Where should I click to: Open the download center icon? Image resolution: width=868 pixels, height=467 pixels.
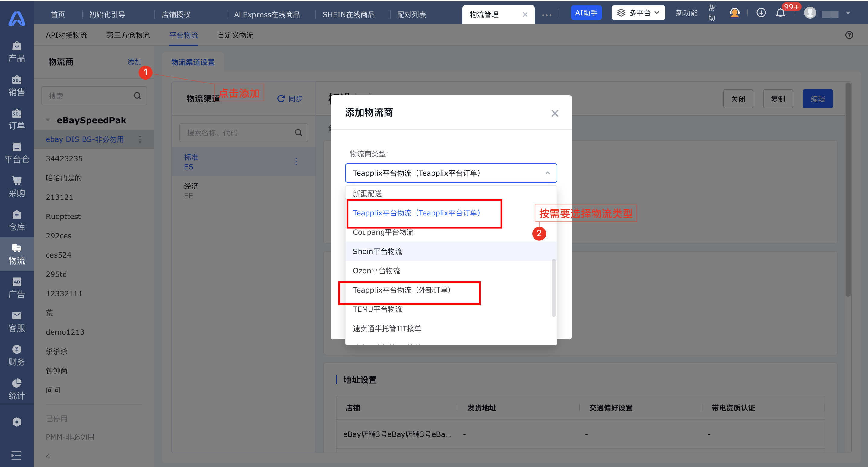coord(761,13)
